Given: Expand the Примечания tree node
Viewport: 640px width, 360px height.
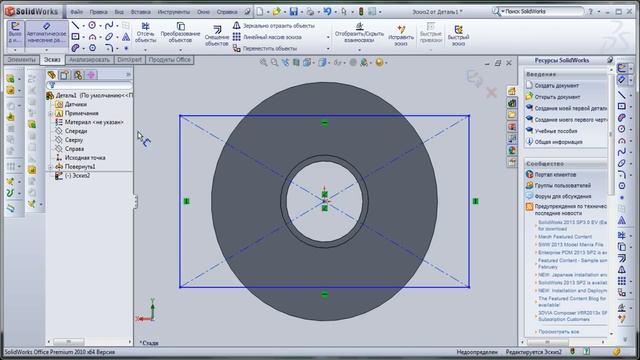Looking at the screenshot, I should pos(50,113).
